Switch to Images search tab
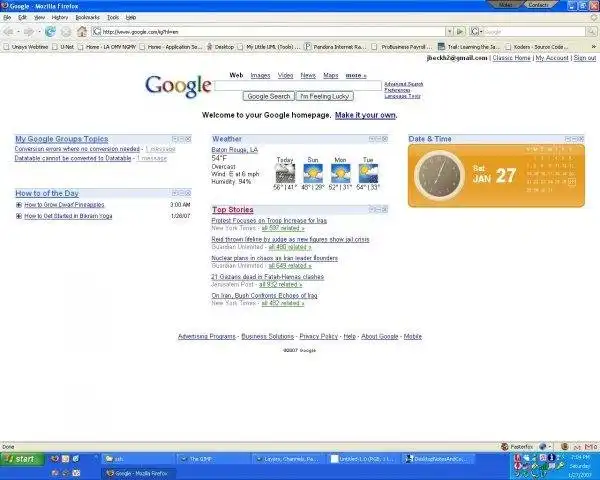This screenshot has height=480, width=600. [x=260, y=75]
